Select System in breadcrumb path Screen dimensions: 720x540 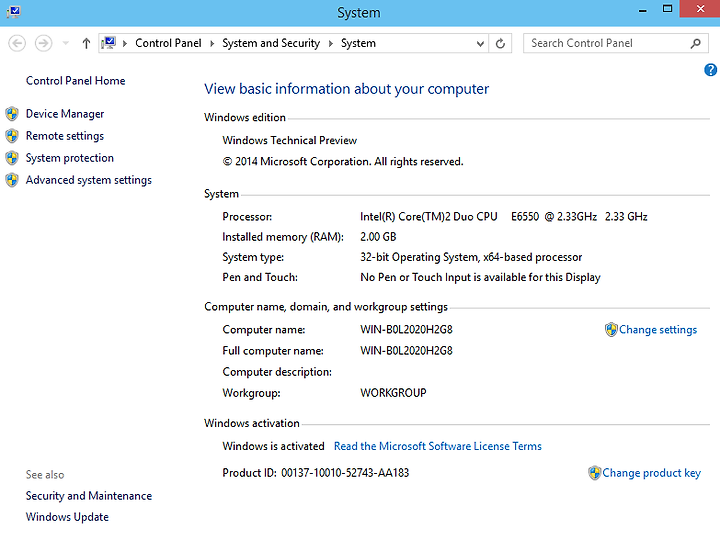358,43
